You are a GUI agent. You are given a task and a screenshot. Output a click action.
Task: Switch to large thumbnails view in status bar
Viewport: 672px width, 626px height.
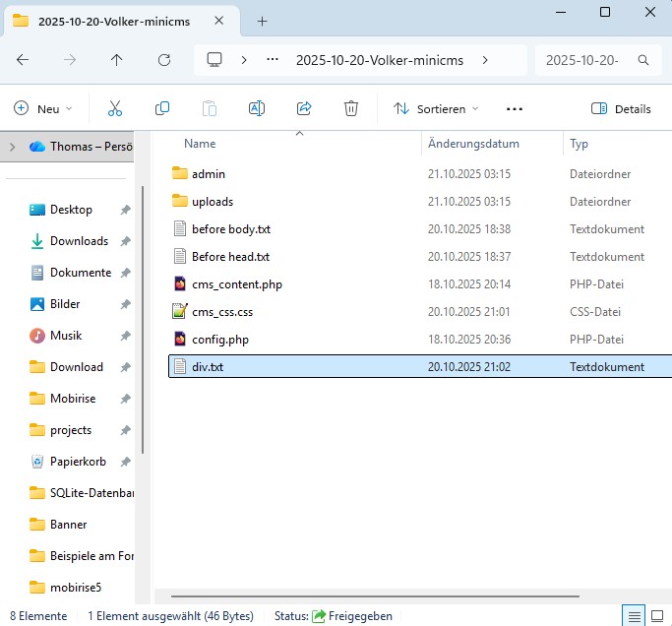(658, 616)
